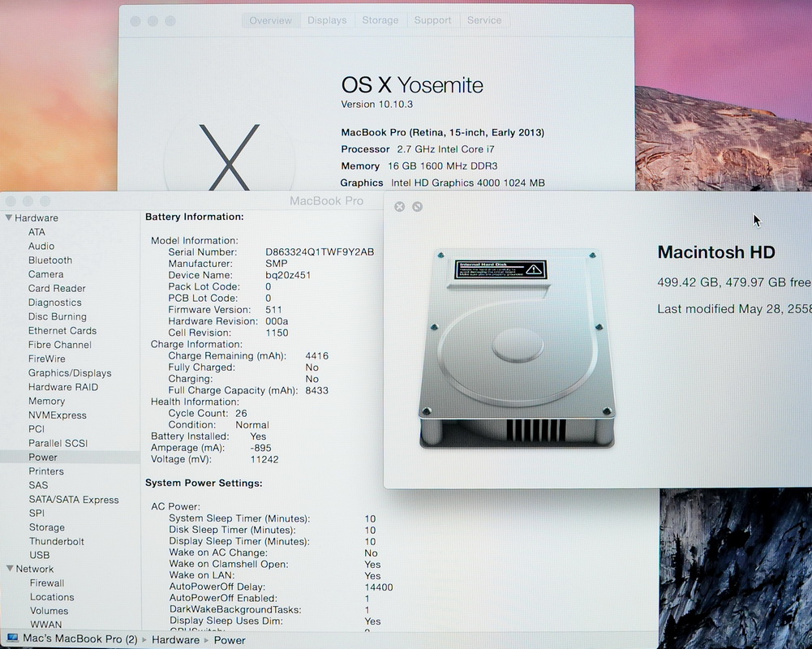Click 499.42 GB, 479.97 GB free text
Image resolution: width=812 pixels, height=649 pixels.
[733, 282]
